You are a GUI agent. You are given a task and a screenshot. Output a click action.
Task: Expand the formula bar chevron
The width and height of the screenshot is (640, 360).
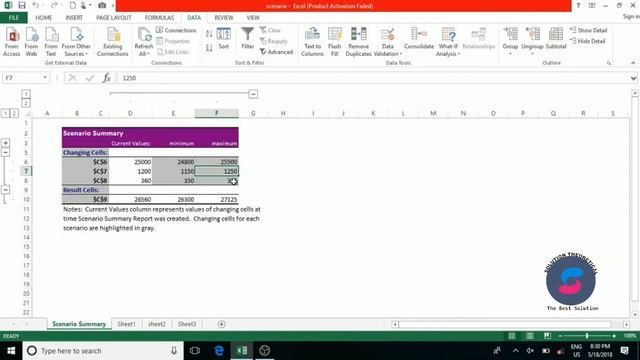click(x=633, y=78)
